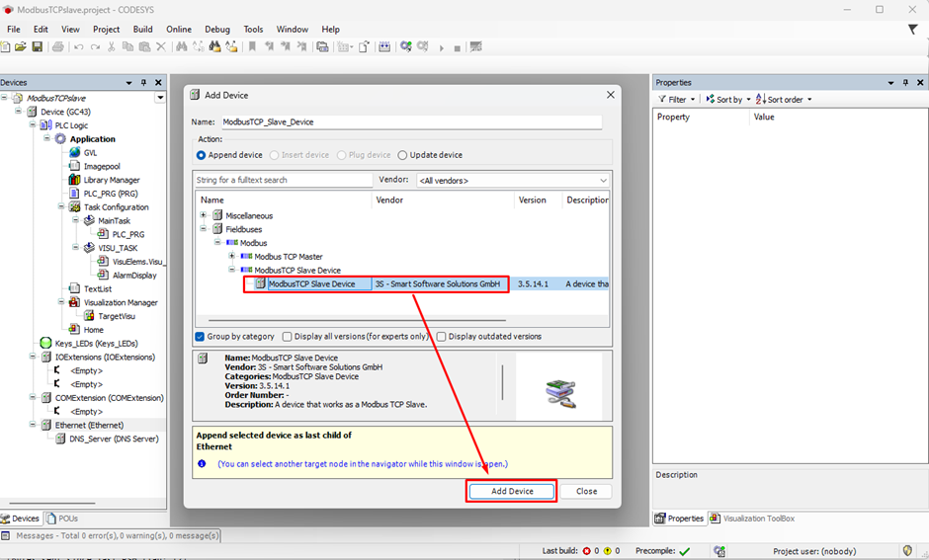Viewport: 929px width, 560px height.
Task: Start the application with the play icon
Action: click(442, 48)
